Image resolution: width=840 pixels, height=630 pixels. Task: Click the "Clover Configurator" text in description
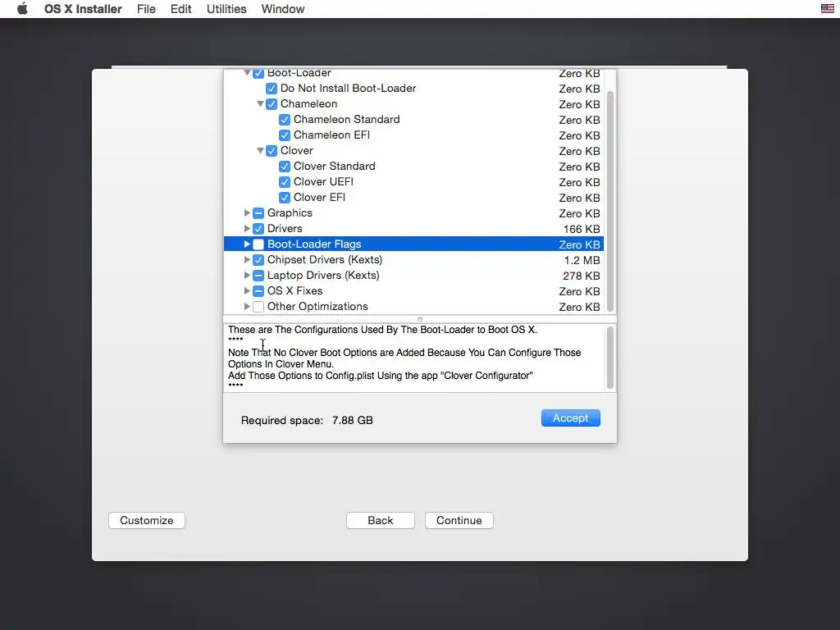(486, 376)
